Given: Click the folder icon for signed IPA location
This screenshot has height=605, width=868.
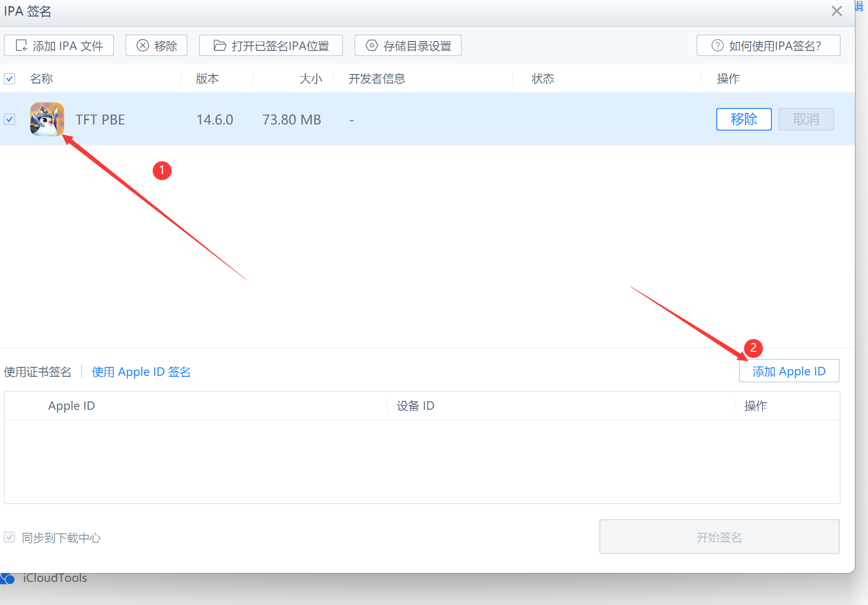Looking at the screenshot, I should point(220,45).
